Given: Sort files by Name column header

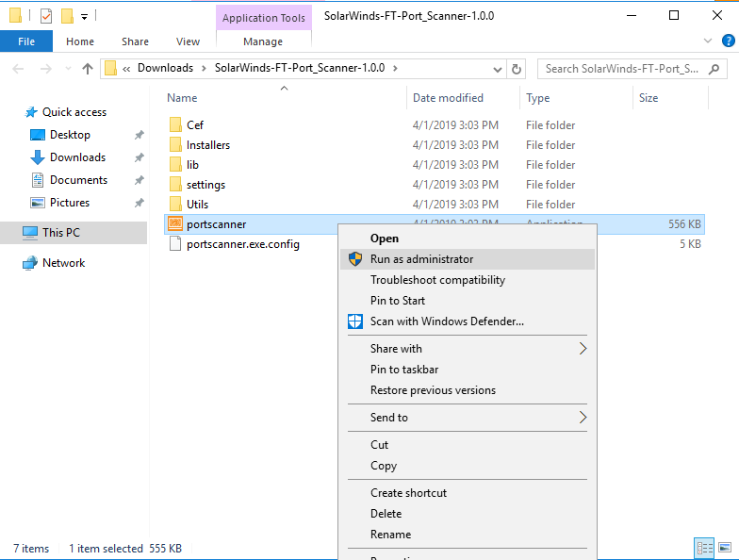Looking at the screenshot, I should (285, 98).
